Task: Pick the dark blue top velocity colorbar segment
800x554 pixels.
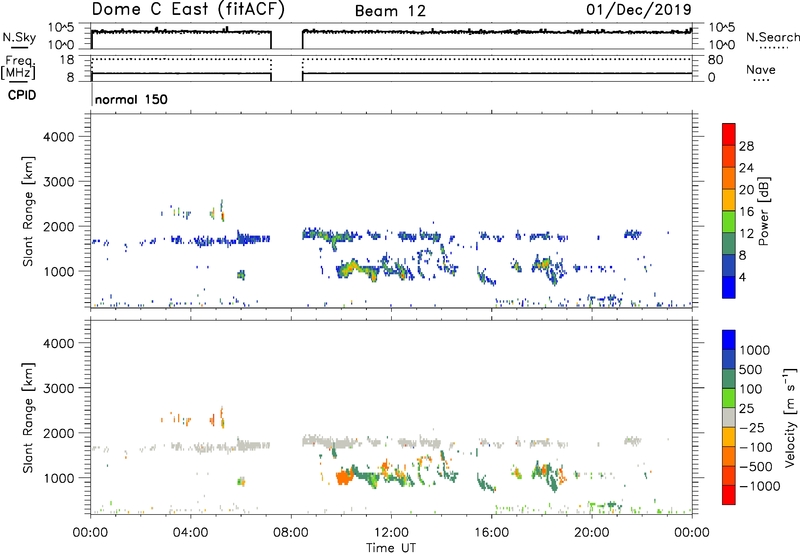Action: (x=729, y=340)
